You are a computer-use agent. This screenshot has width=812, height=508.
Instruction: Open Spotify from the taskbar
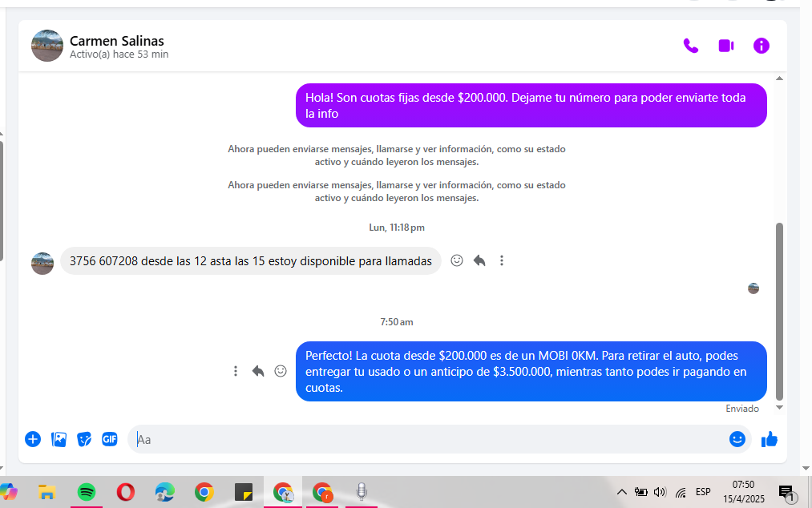[87, 492]
